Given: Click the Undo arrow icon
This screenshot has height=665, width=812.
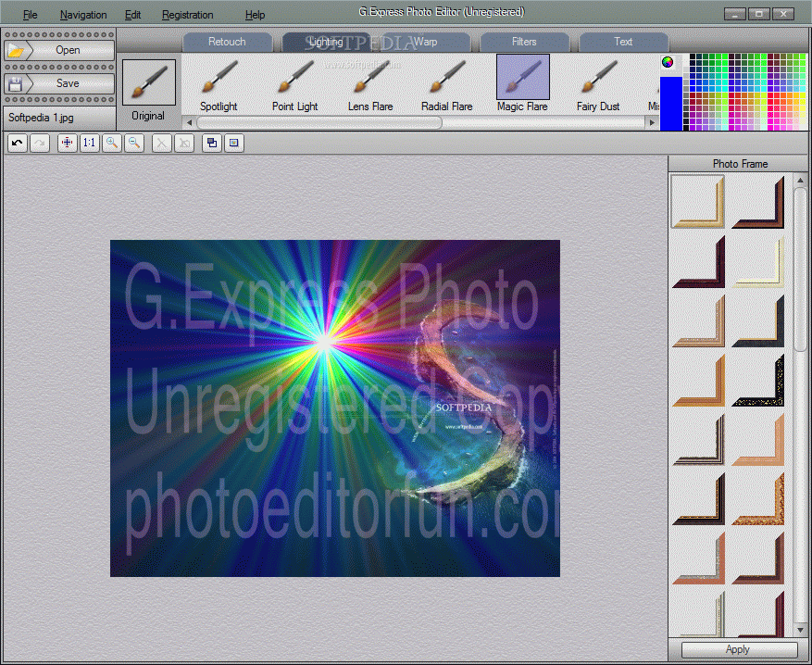Looking at the screenshot, I should 18,143.
